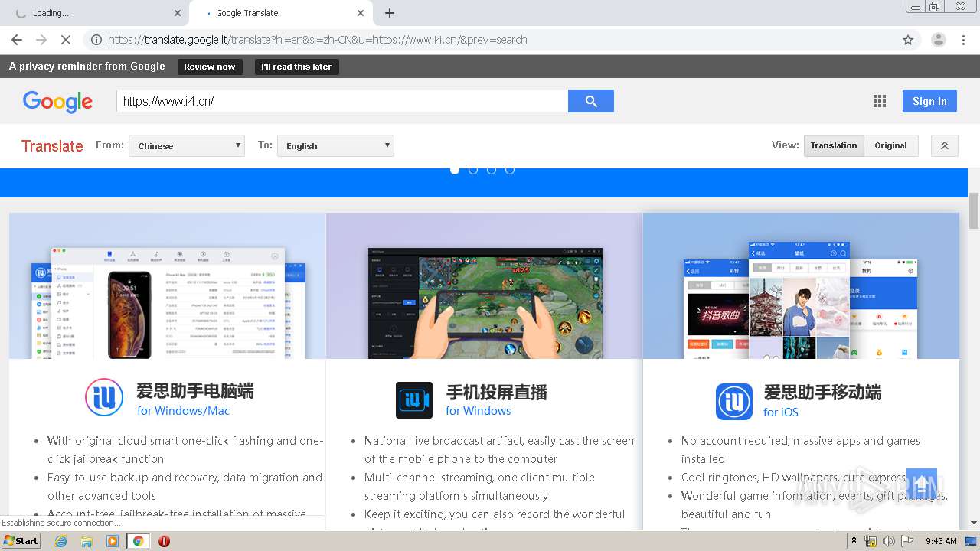Click Review now in privacy reminder
This screenshot has height=551, width=980.
(x=210, y=67)
